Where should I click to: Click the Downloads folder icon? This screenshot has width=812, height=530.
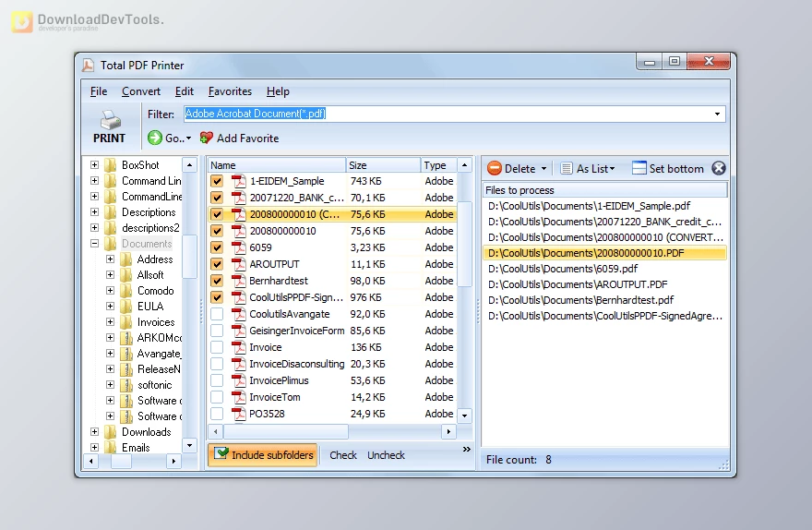(110, 432)
